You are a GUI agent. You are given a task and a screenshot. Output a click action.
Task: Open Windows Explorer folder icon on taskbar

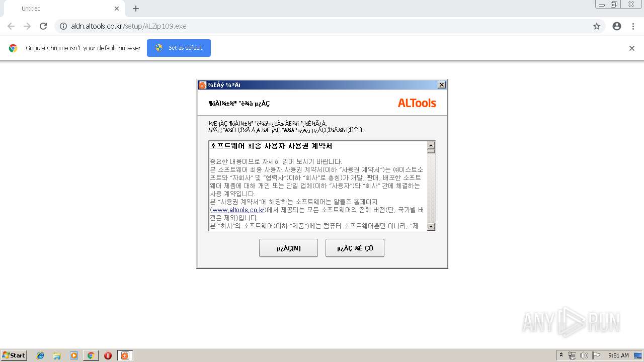[x=57, y=355]
